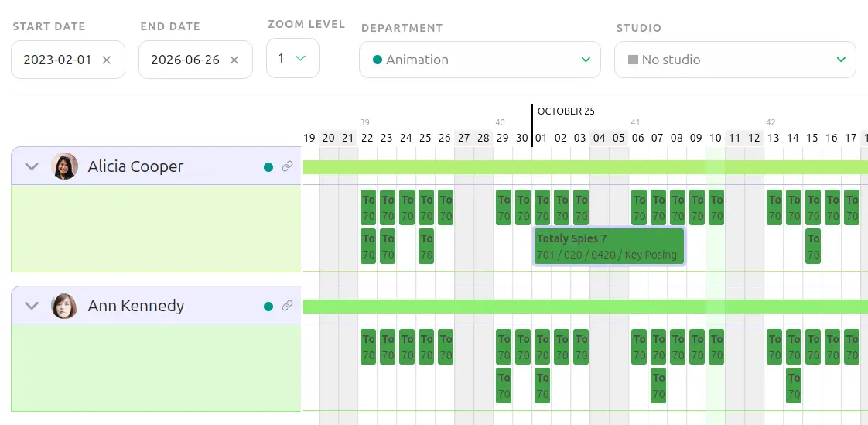Open the link icon for Alicia Cooper
This screenshot has width=868, height=425.
click(287, 166)
